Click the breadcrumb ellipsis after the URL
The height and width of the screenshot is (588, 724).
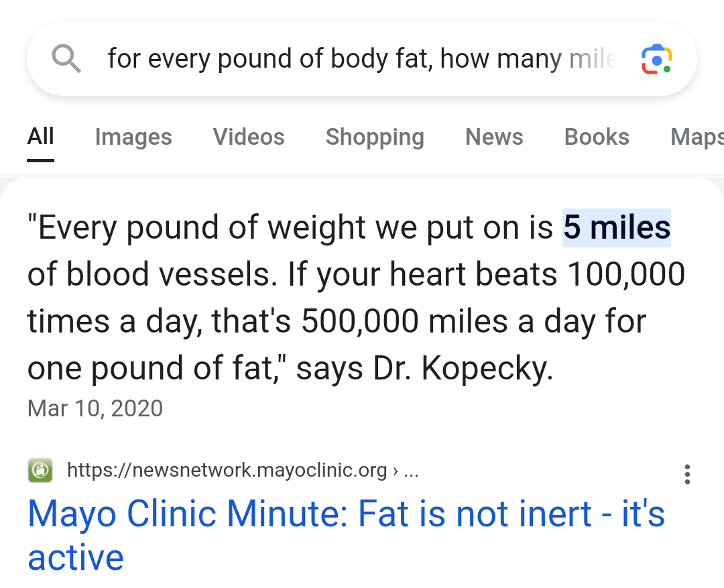click(411, 471)
